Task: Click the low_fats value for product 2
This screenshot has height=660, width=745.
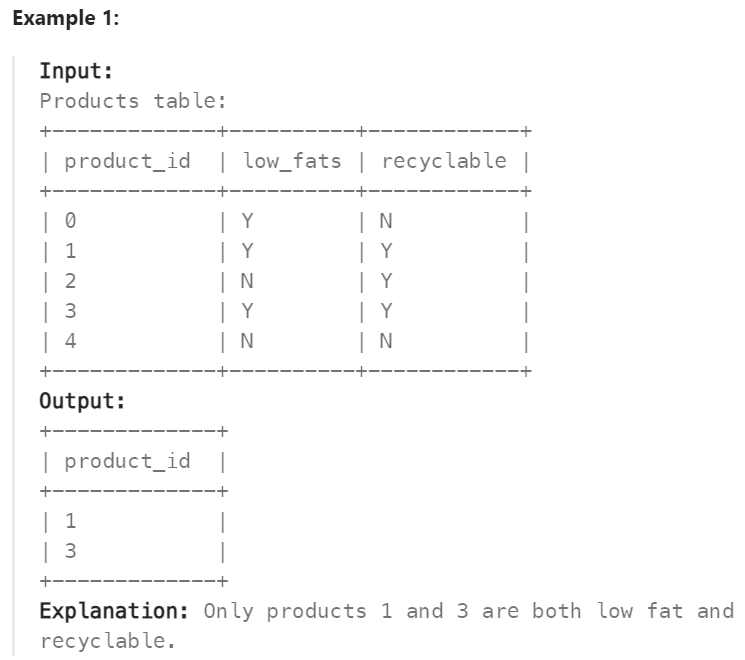Action: [247, 281]
